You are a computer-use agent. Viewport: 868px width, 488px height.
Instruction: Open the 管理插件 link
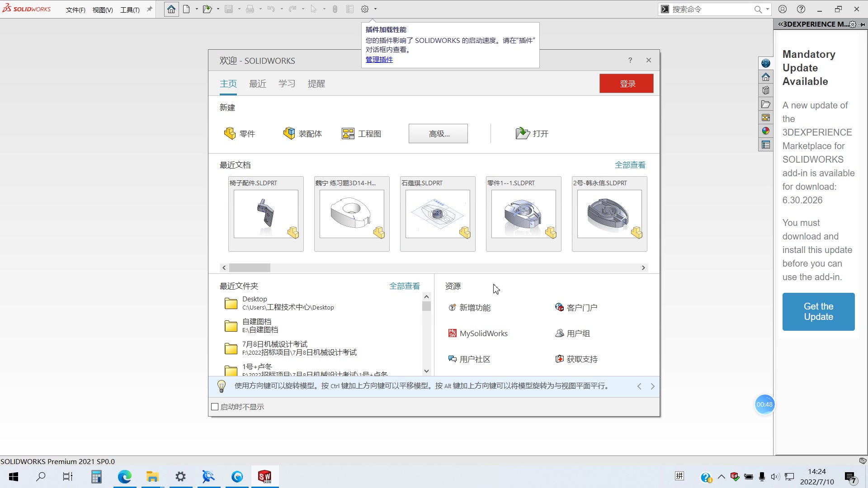point(379,59)
